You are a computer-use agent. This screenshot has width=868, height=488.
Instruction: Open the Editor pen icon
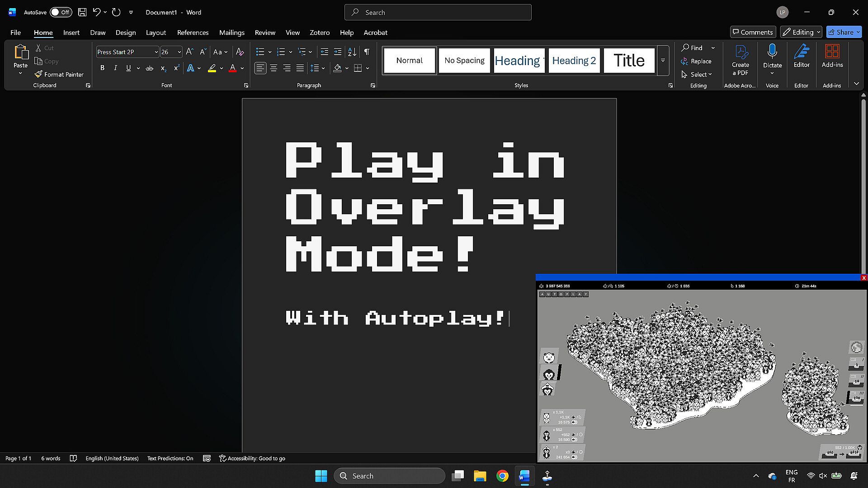point(801,52)
